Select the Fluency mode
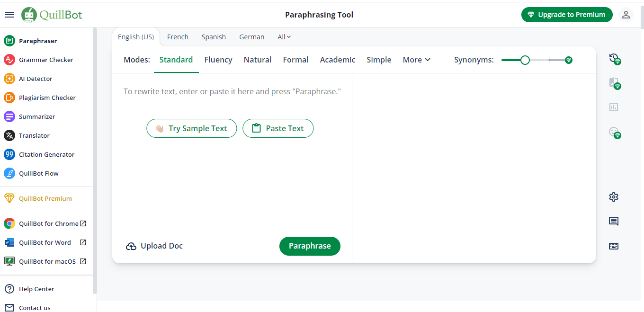 218,60
